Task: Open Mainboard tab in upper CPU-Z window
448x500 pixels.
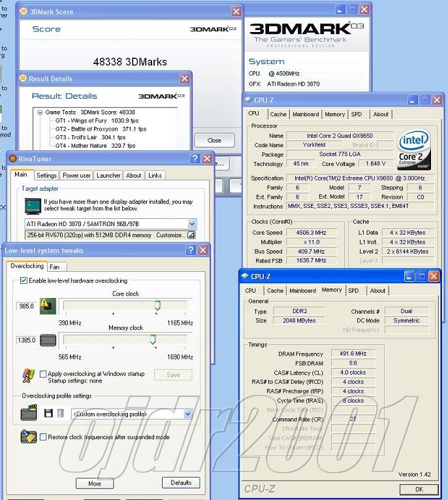Action: 306,114
